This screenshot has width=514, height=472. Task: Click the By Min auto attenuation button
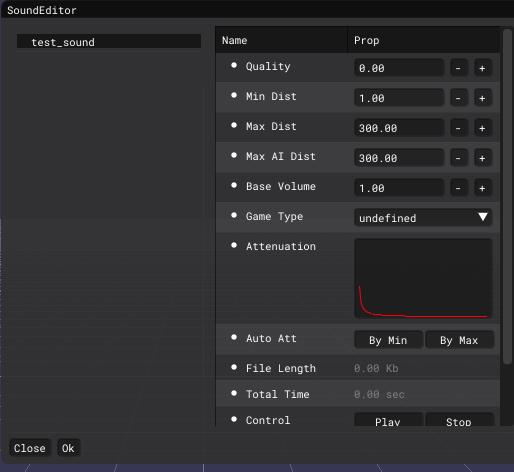click(x=388, y=340)
